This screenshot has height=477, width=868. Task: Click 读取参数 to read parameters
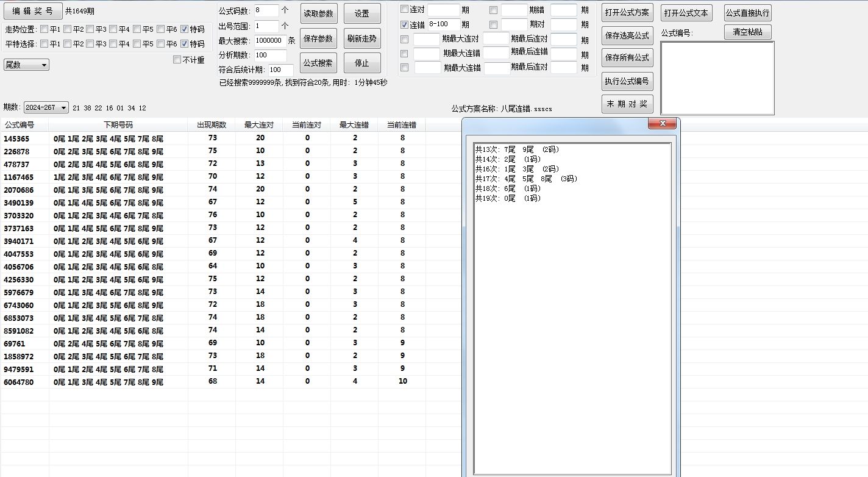pos(319,13)
